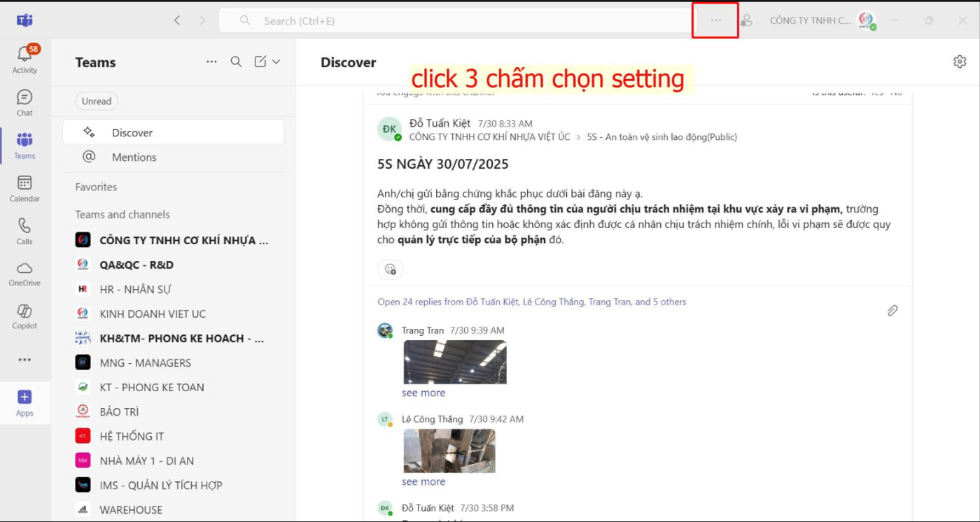Open Trang Tran's attached photo thumbnail
The image size is (980, 522).
pos(455,362)
